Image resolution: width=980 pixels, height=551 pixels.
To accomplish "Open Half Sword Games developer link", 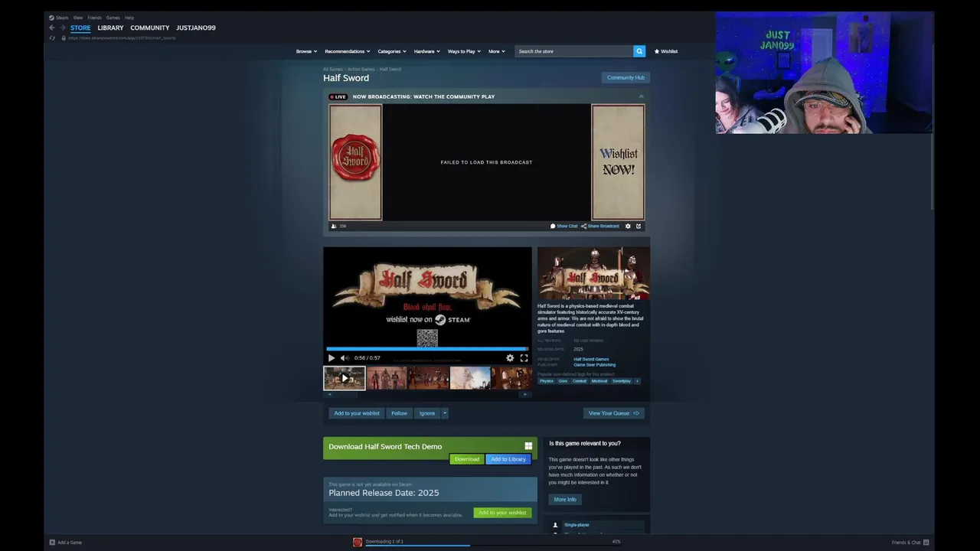I will (591, 359).
